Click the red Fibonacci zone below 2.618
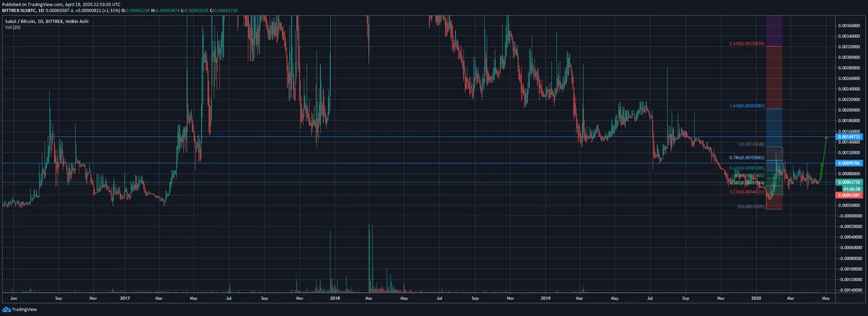 (x=774, y=77)
